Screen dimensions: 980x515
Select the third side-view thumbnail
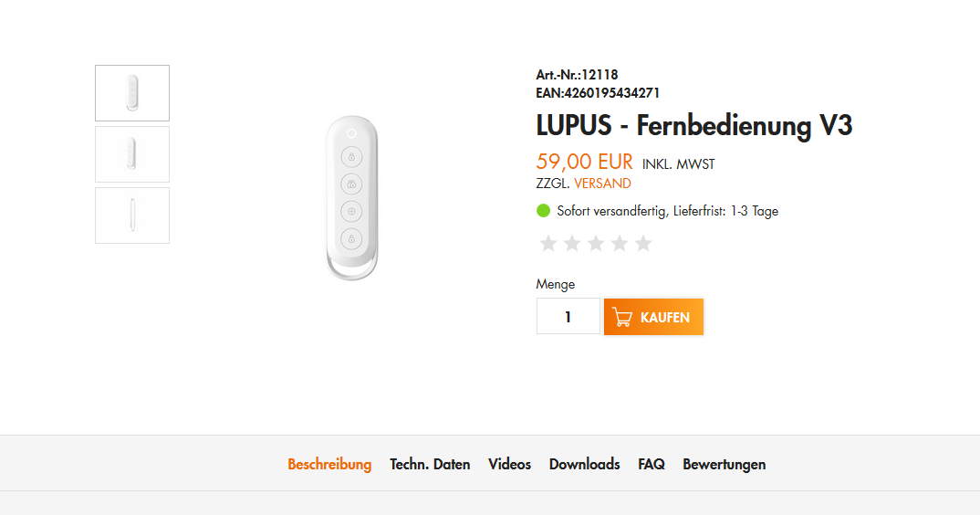pos(132,215)
